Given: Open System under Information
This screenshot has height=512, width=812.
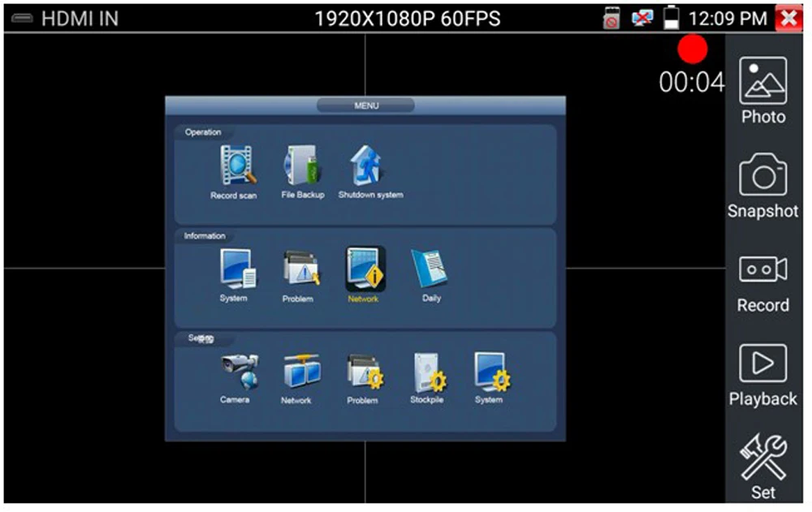Looking at the screenshot, I should tap(237, 269).
